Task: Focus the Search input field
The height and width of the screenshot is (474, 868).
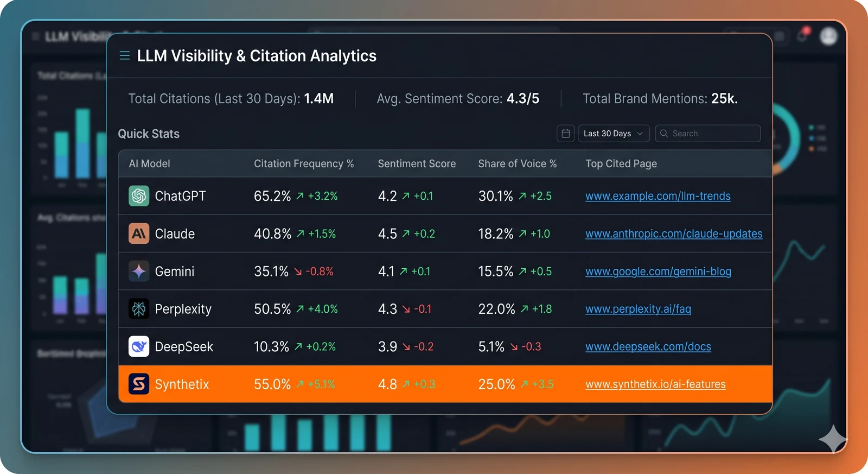Action: click(707, 133)
